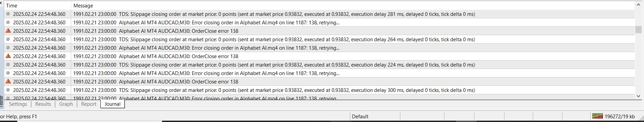The image size is (644, 122).
Task: Switch to the Results tab
Action: click(43, 104)
